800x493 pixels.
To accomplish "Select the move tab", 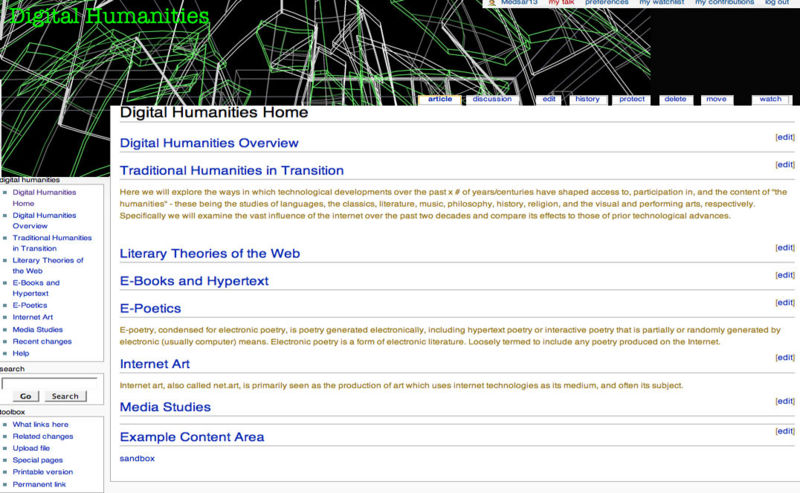I will point(716,99).
